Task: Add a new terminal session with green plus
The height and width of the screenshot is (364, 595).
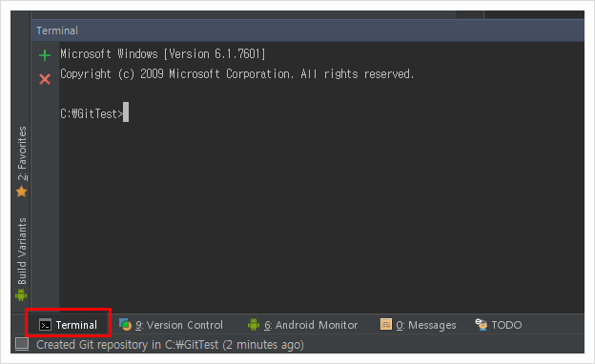Action: coord(45,55)
